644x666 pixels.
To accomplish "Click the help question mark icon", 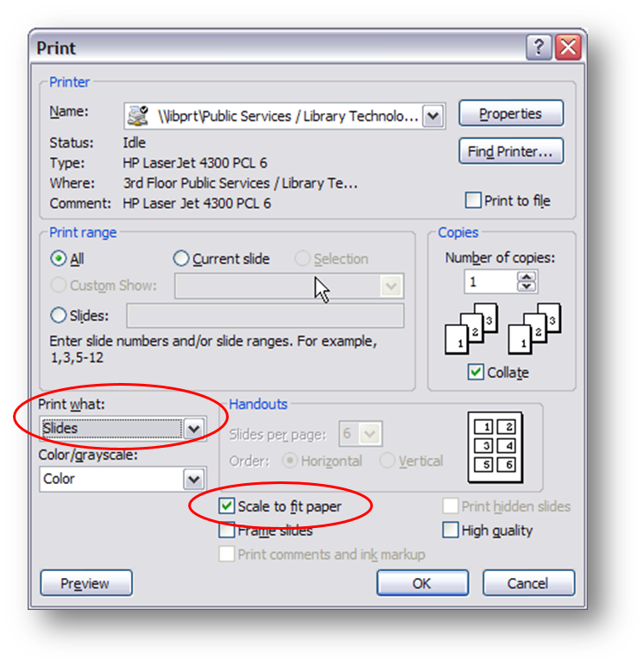I will point(539,47).
